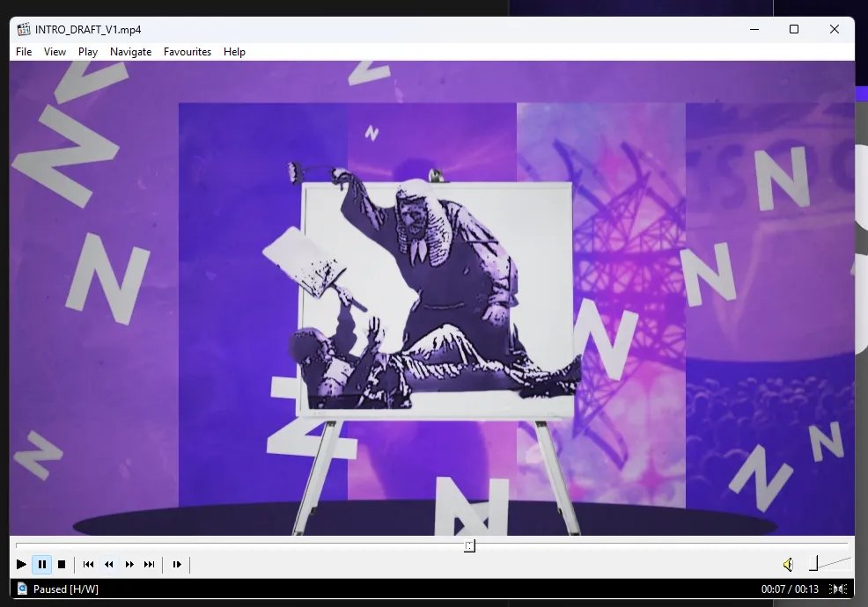Image resolution: width=868 pixels, height=607 pixels.
Task: Maximize the player window
Action: (x=794, y=29)
